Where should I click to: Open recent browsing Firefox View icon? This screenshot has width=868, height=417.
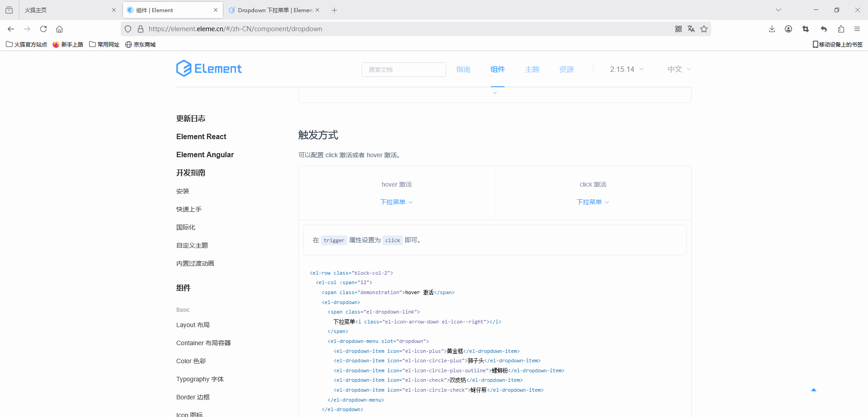tap(9, 10)
